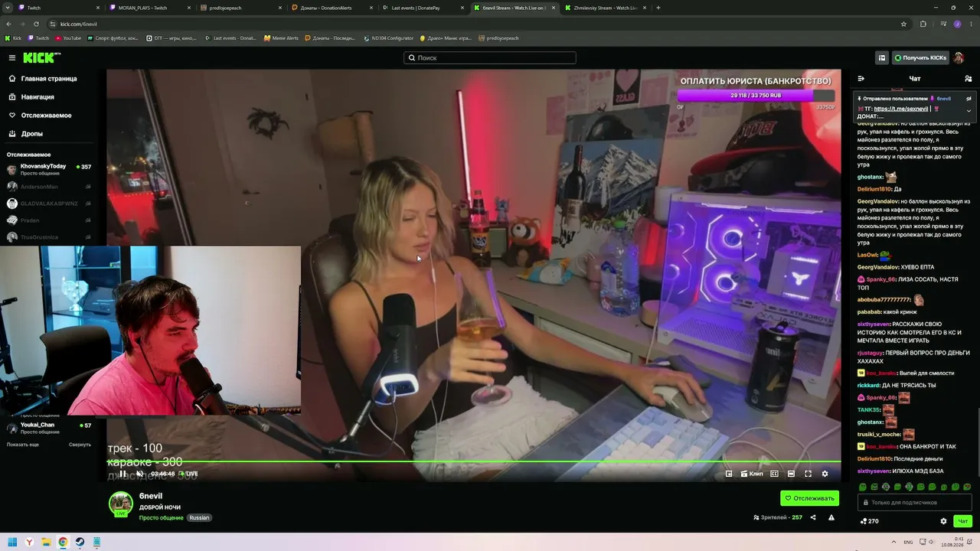980x551 pixels.
Task: Open Youkai_Chan channel in sidebar
Action: pos(49,428)
